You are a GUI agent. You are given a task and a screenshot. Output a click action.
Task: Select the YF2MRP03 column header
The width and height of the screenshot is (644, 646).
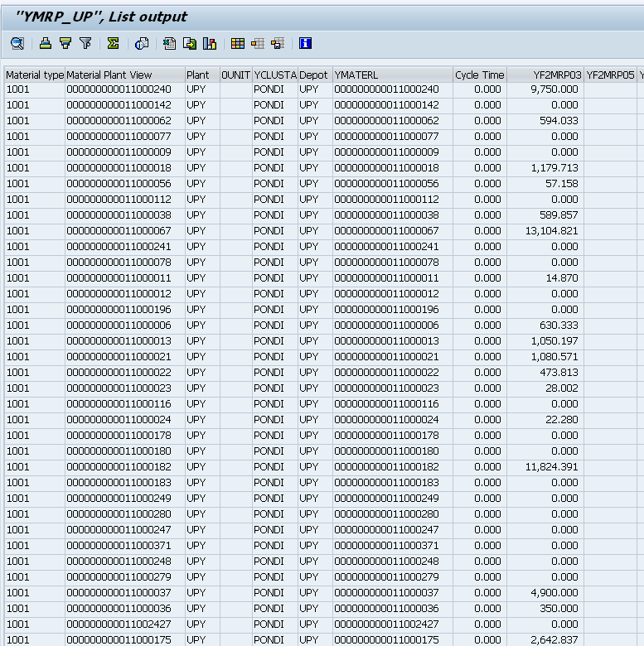[545, 75]
